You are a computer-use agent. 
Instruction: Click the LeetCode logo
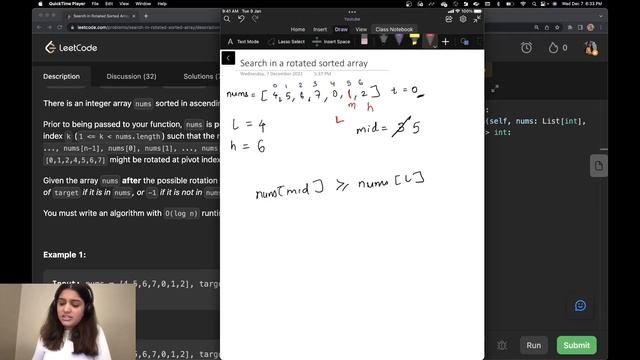[71, 48]
